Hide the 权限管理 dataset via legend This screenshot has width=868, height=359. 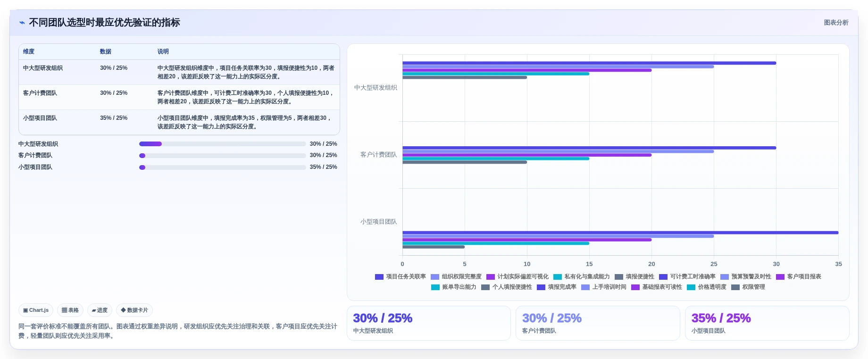pyautogui.click(x=748, y=287)
